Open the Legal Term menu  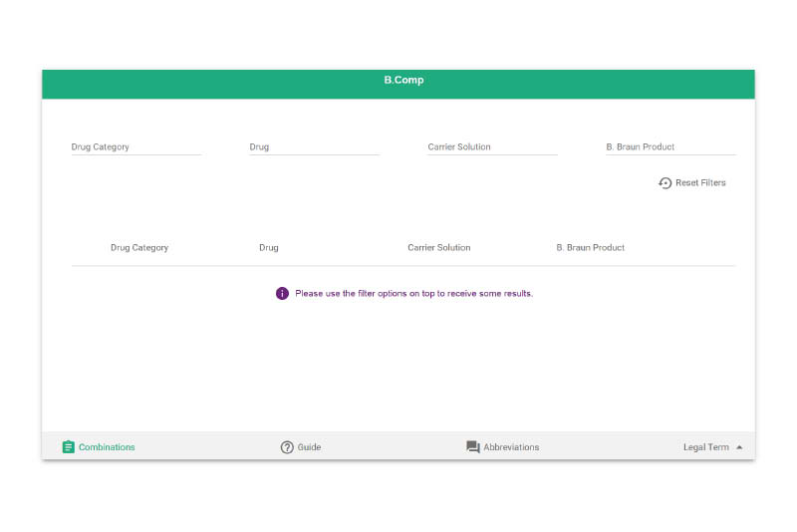click(x=705, y=447)
